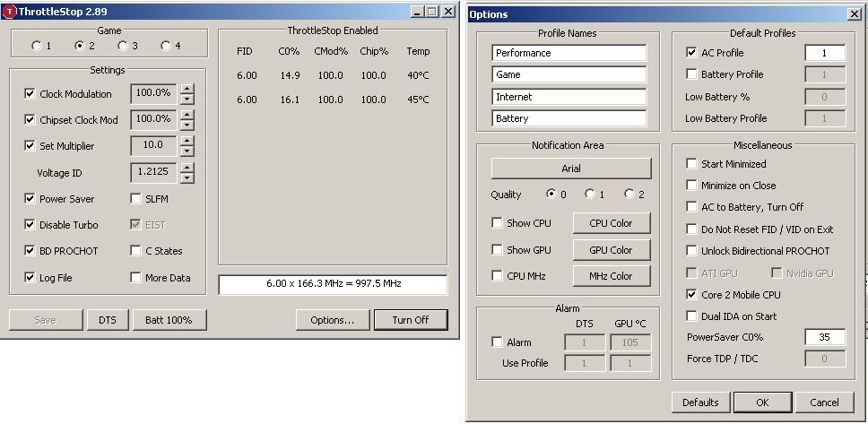Click the Performance profile name field
The width and height of the screenshot is (868, 424).
click(x=569, y=53)
